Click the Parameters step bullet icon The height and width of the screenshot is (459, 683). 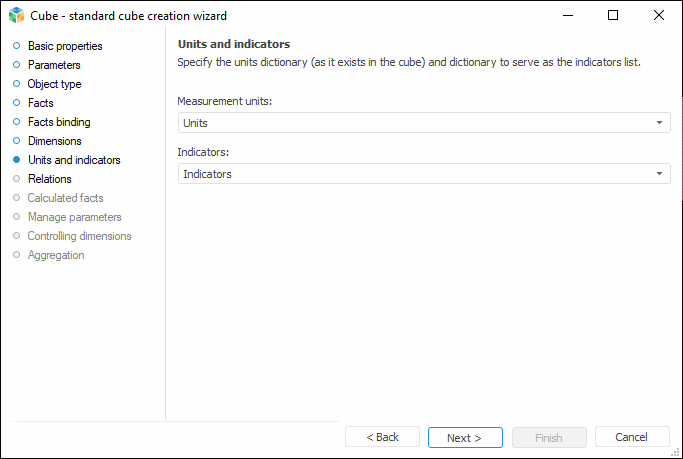[x=16, y=65]
